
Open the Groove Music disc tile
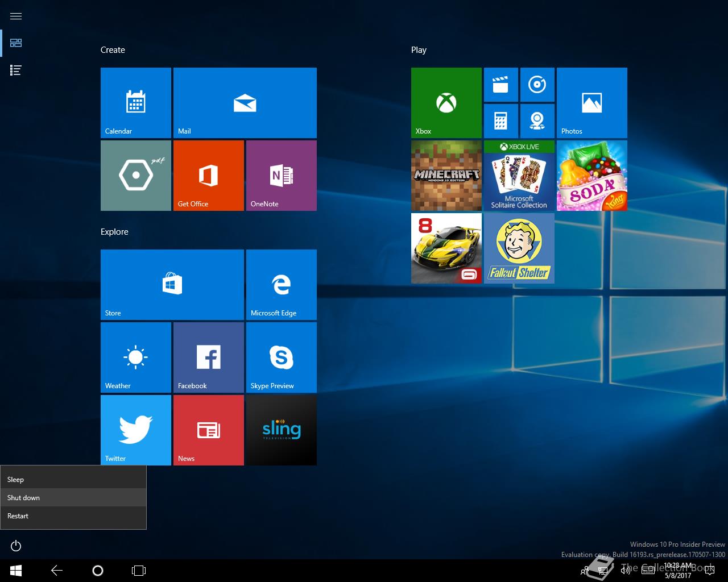point(537,85)
